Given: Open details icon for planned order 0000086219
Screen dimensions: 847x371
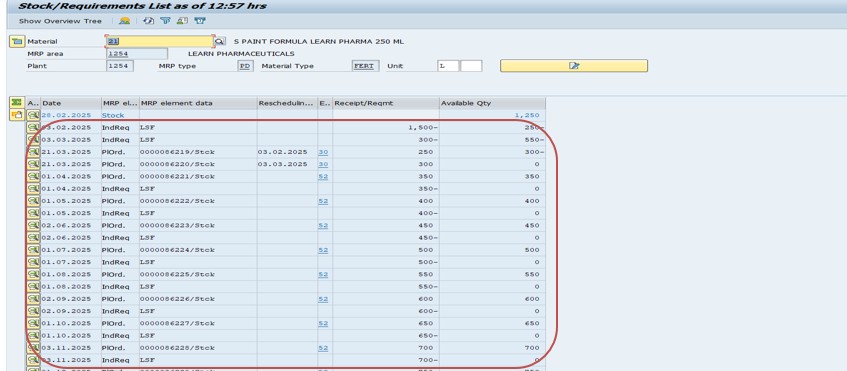Looking at the screenshot, I should pos(33,152).
